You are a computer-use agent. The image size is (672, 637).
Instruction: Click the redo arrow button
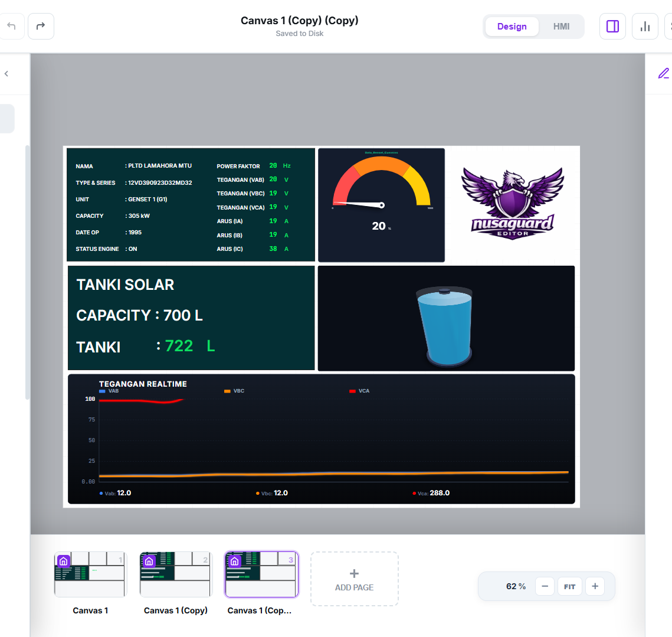(41, 27)
